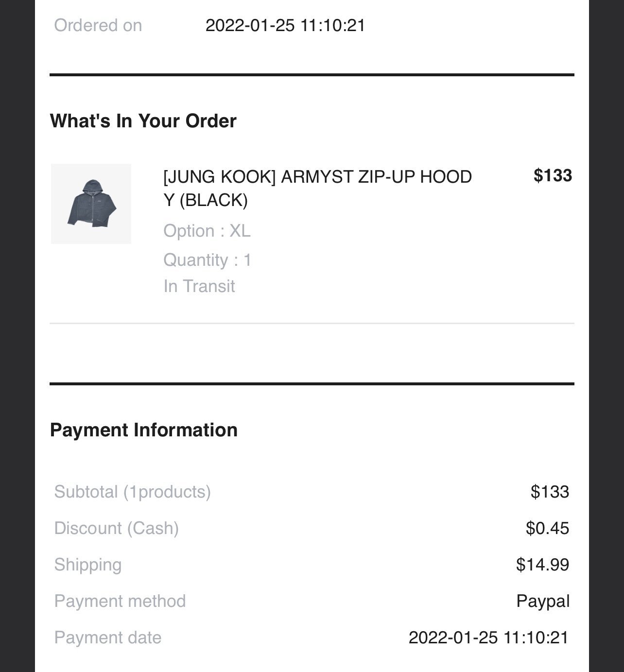The width and height of the screenshot is (624, 672).
Task: Select the Option : XL text
Action: coord(207,231)
